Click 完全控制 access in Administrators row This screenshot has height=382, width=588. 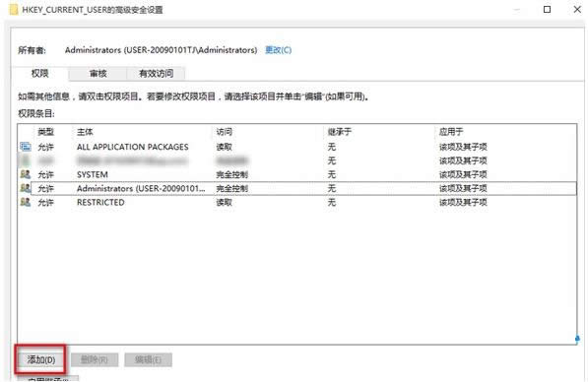[232, 189]
